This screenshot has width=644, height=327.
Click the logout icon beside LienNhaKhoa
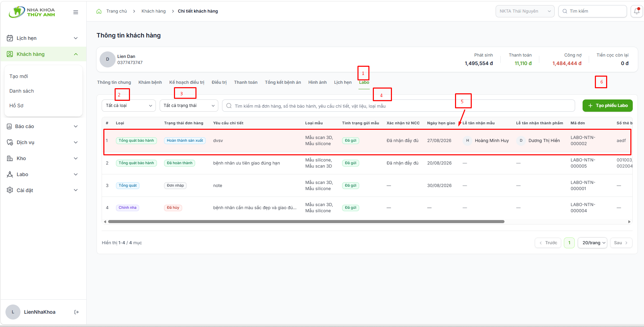tap(76, 312)
